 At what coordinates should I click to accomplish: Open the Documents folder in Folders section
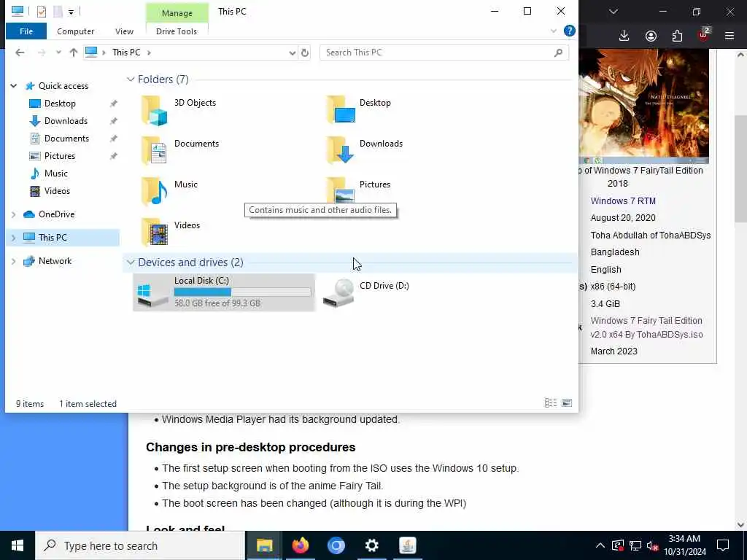point(180,150)
